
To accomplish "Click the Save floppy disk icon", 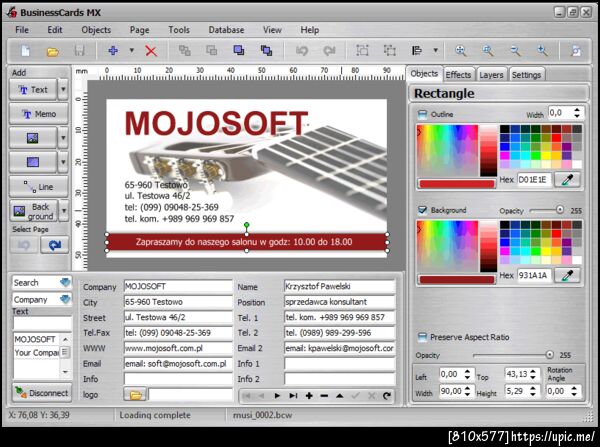I will click(79, 51).
